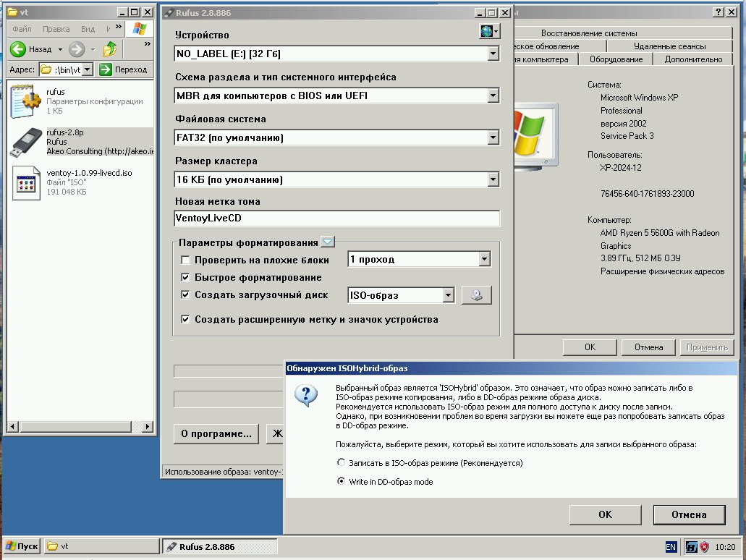Image resolution: width=746 pixels, height=560 pixels.
Task: Select the write in ISO-image mode radio
Action: (341, 462)
